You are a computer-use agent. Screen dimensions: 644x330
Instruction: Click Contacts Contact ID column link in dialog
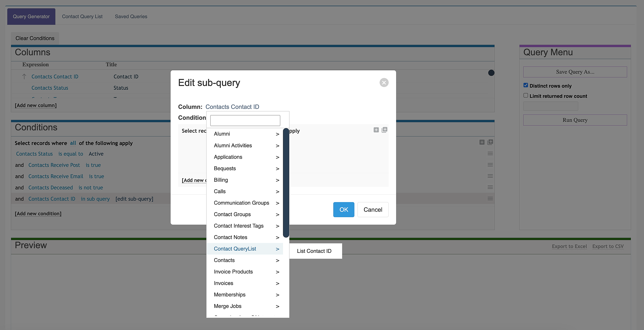(x=232, y=107)
